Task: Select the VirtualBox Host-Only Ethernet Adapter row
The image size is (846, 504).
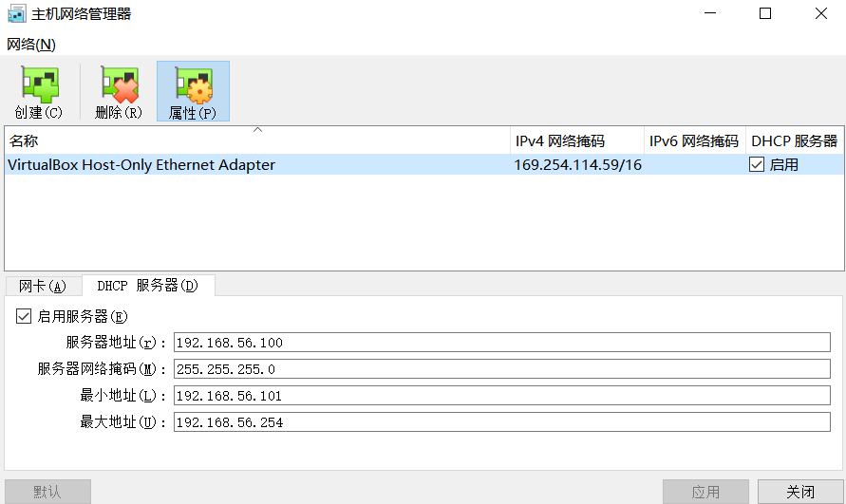Action: (x=424, y=164)
